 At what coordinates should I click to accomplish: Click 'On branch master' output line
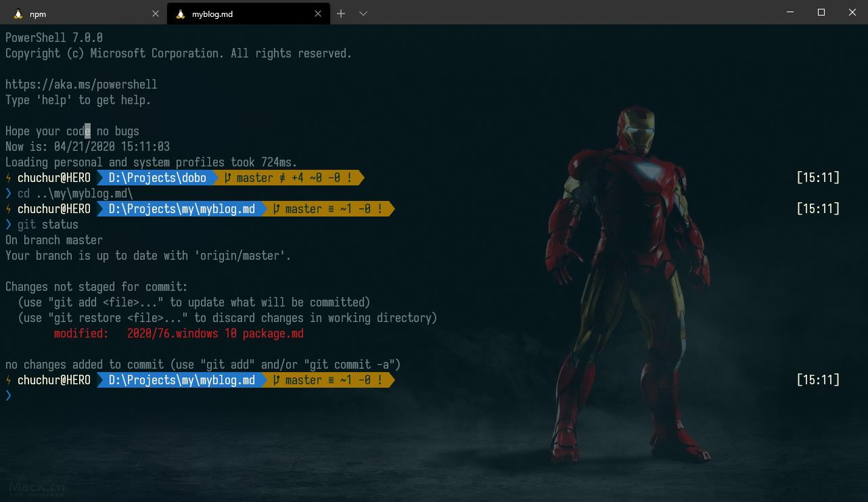click(54, 240)
